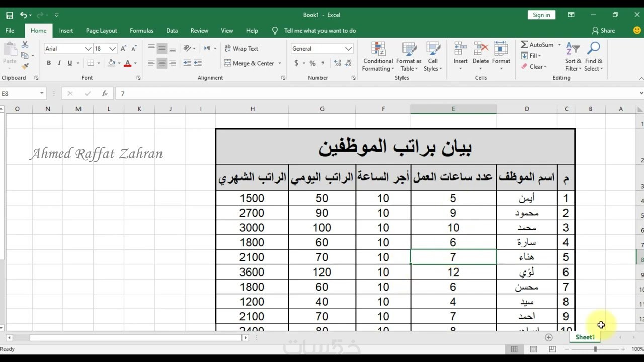The height and width of the screenshot is (362, 644).
Task: Open the Data ribbon tab
Action: click(172, 31)
